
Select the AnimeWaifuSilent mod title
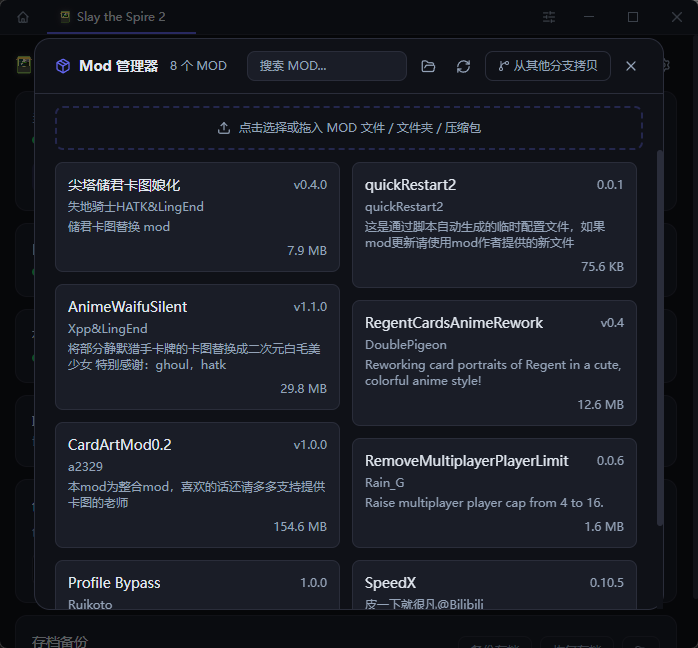point(127,307)
